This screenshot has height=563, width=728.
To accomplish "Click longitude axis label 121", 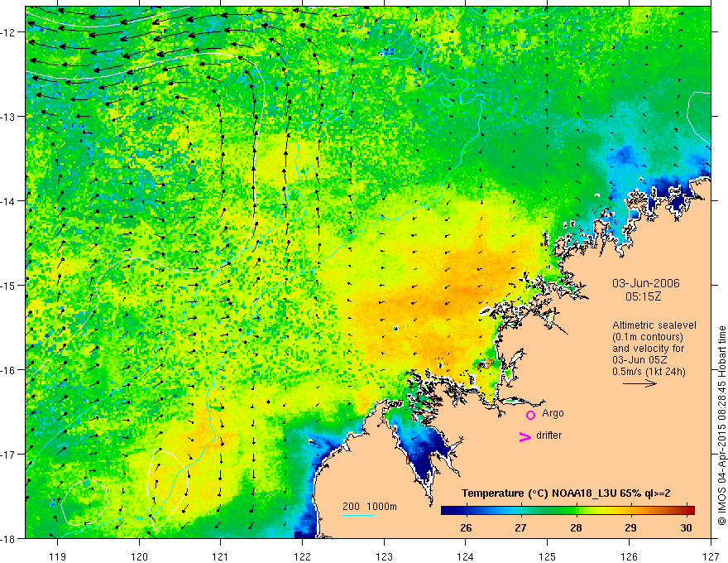I will pos(221,556).
